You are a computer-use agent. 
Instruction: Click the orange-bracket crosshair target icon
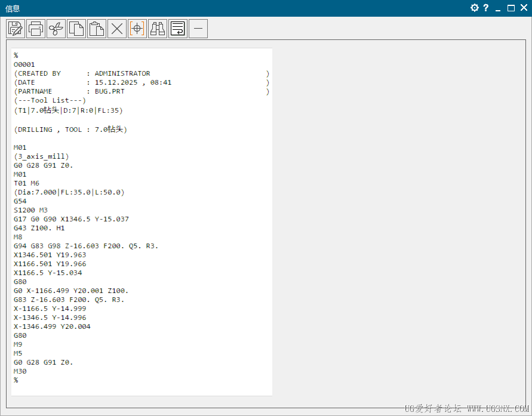[137, 29]
